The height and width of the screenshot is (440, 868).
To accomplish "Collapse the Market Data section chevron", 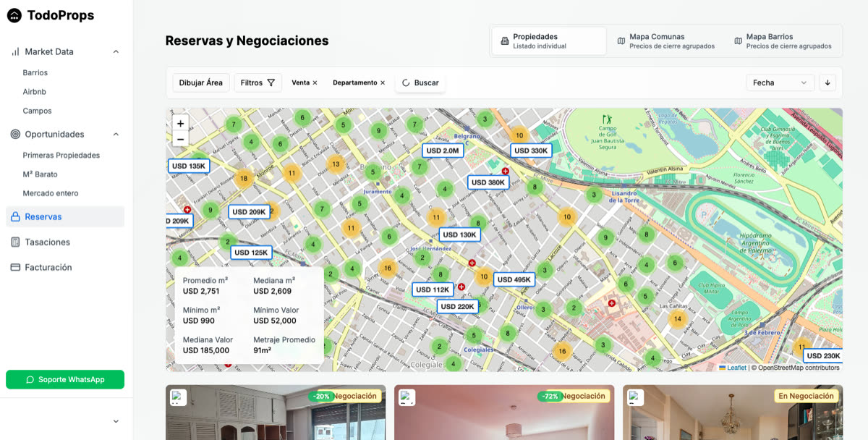I will tap(116, 52).
